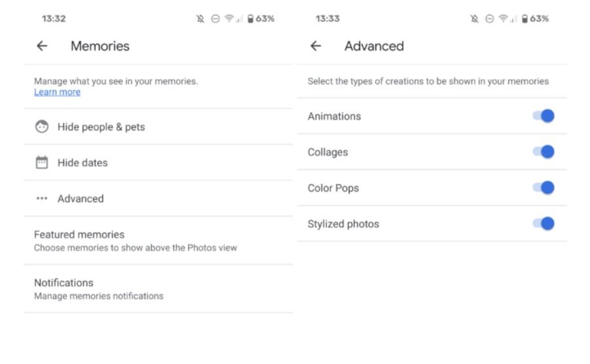Go back from the Memories screen
The image size is (590, 364).
(42, 46)
